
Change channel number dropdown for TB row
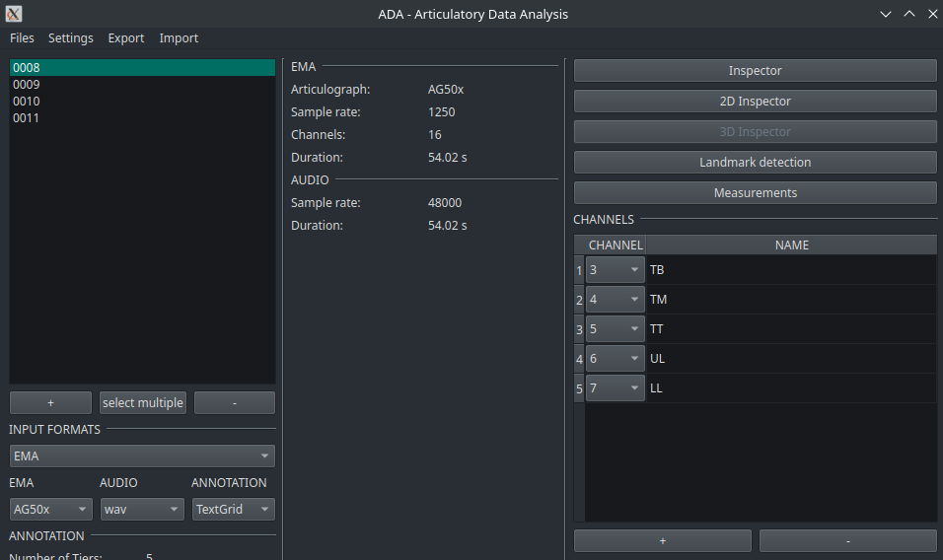tap(615, 270)
